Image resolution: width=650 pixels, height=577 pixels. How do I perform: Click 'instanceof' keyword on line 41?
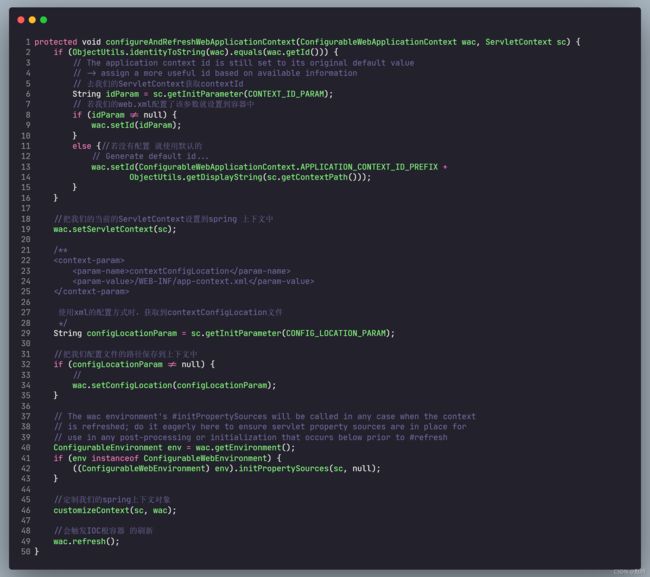point(115,458)
